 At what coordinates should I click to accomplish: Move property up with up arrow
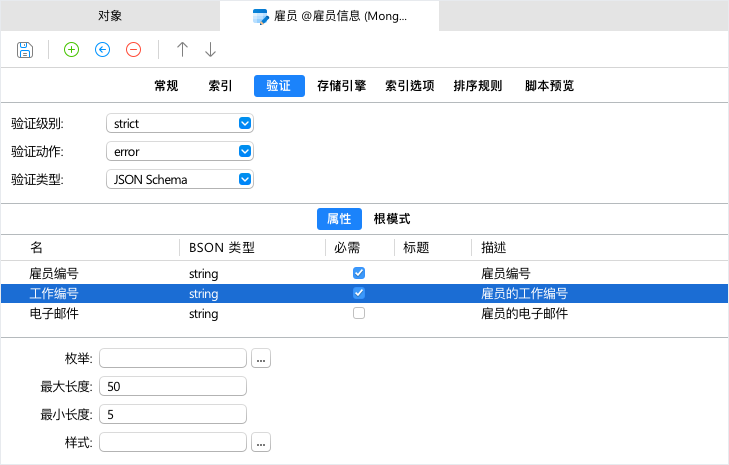182,50
